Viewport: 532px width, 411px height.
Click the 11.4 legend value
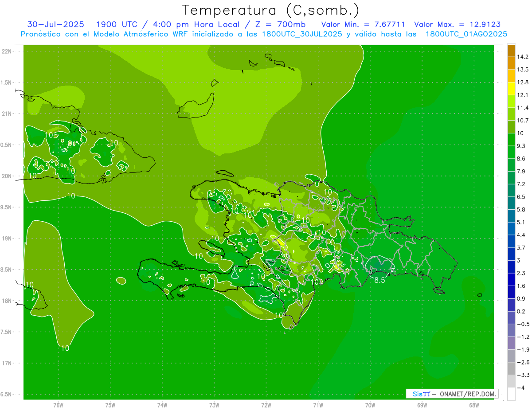(523, 108)
